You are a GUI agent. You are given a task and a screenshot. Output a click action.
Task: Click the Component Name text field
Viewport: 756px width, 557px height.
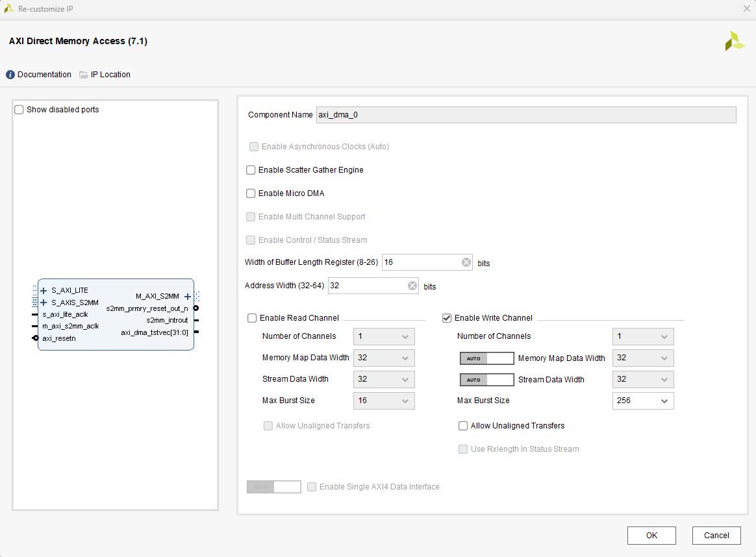pyautogui.click(x=525, y=115)
